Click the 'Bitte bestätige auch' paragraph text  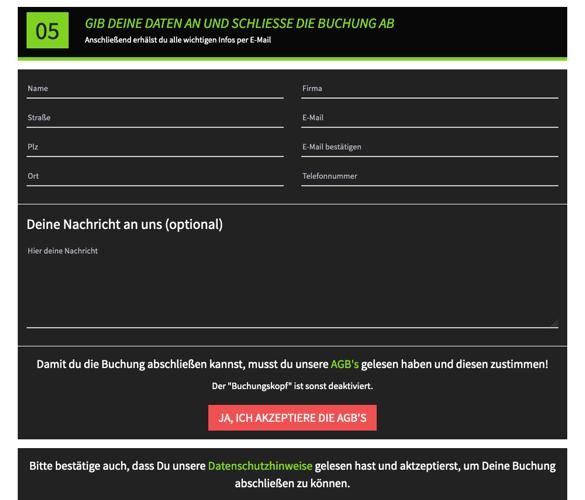tap(292, 475)
